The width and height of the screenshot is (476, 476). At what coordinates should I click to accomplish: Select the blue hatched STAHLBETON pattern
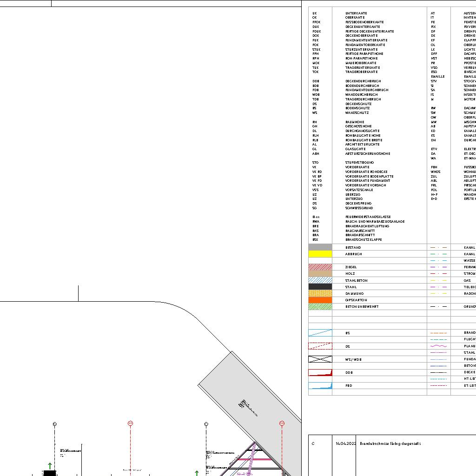tap(320, 280)
